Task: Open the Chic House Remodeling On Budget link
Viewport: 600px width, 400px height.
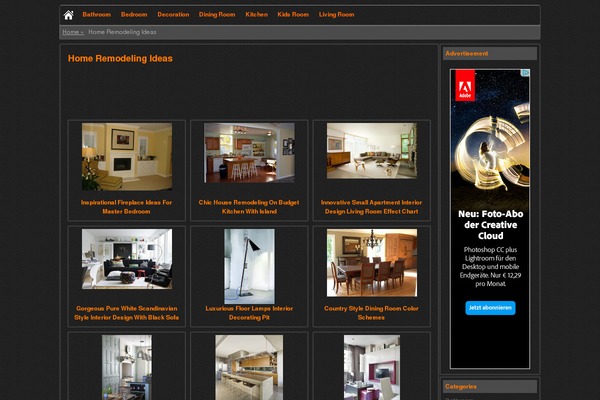Action: pos(249,207)
